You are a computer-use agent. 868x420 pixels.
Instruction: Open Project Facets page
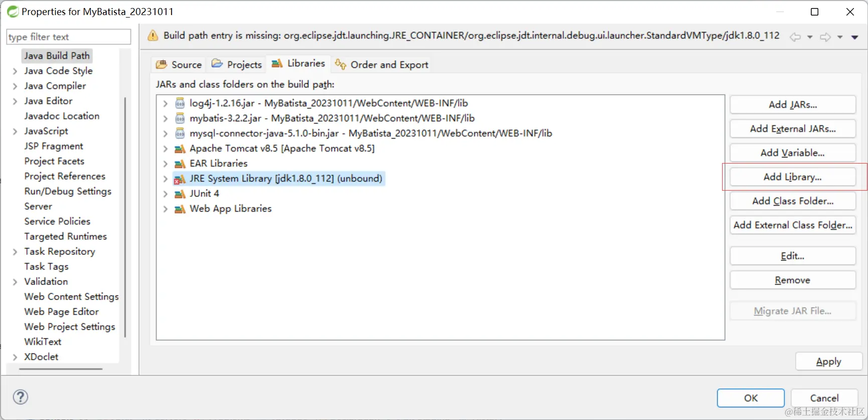54,161
